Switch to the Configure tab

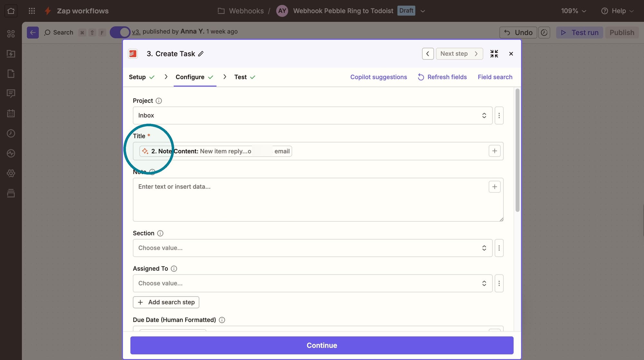tap(194, 77)
